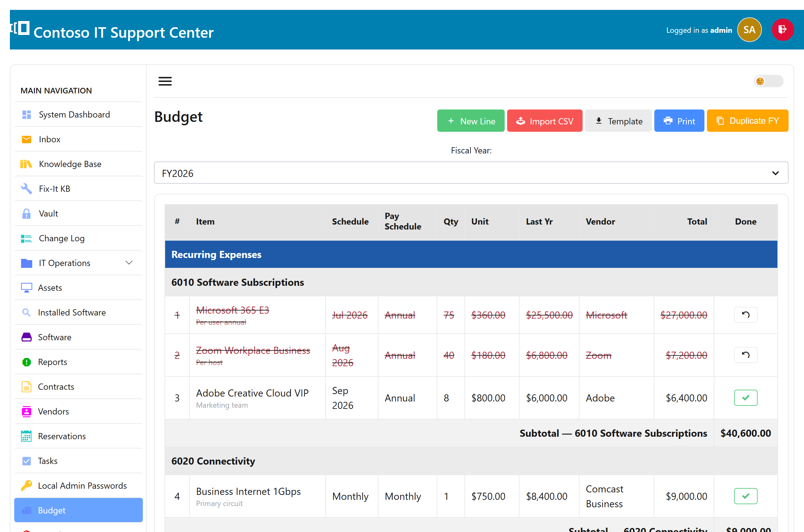804x532 pixels.
Task: Click the Template download button
Action: coord(618,121)
